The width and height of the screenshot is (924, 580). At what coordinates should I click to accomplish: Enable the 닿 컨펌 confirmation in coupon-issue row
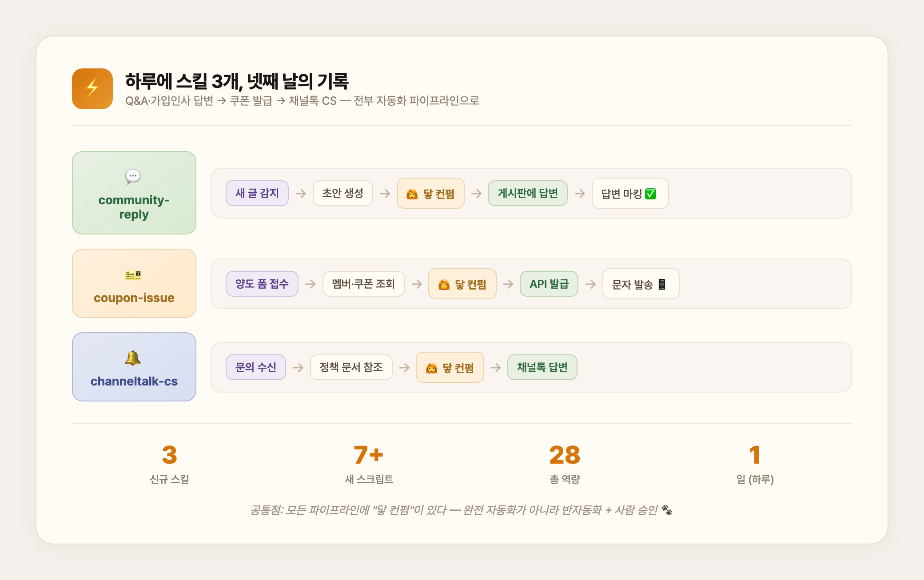[x=462, y=284]
